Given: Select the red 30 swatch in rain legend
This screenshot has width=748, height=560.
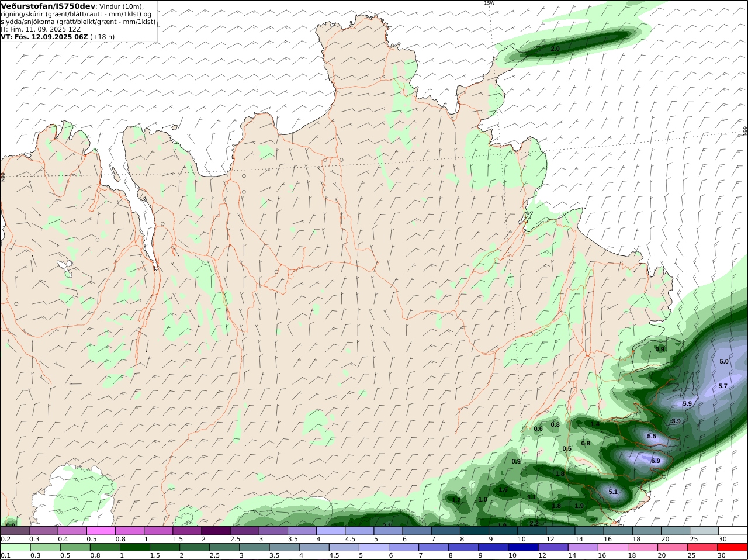Looking at the screenshot, I should 733,548.
